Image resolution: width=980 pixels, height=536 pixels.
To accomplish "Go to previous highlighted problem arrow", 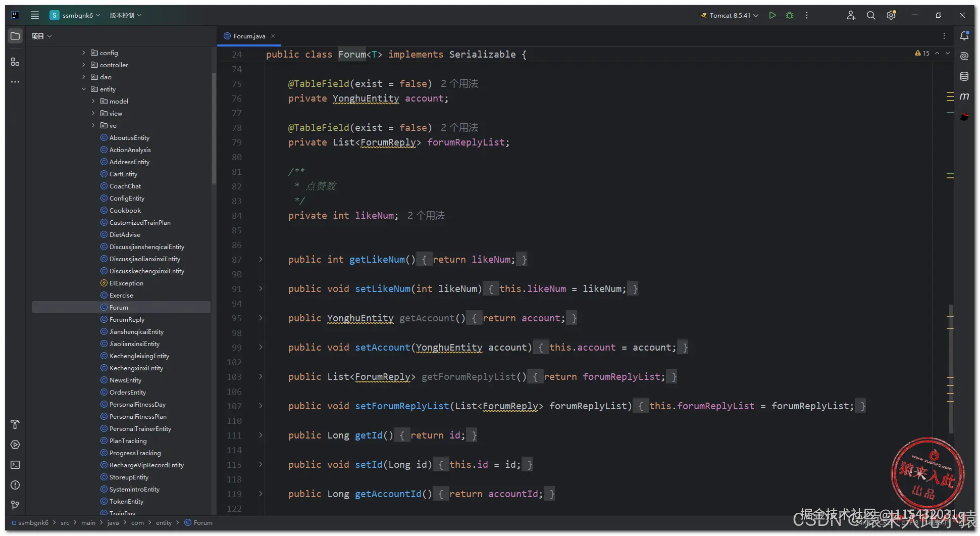I will 937,53.
